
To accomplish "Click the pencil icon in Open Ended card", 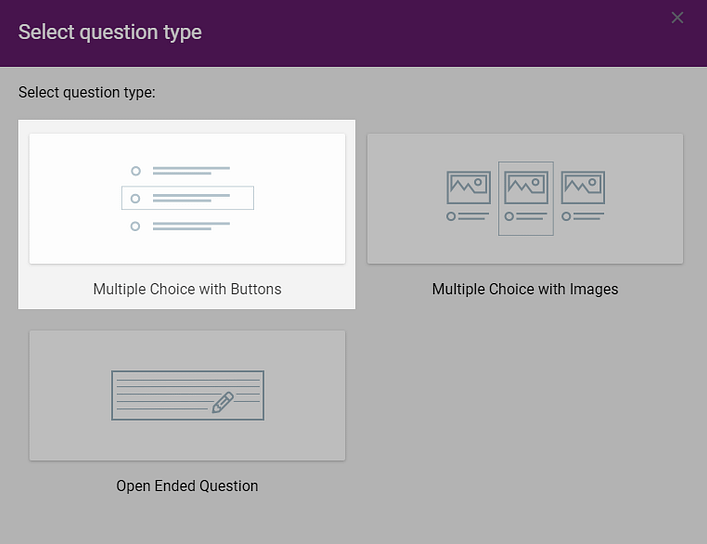I will [x=223, y=402].
